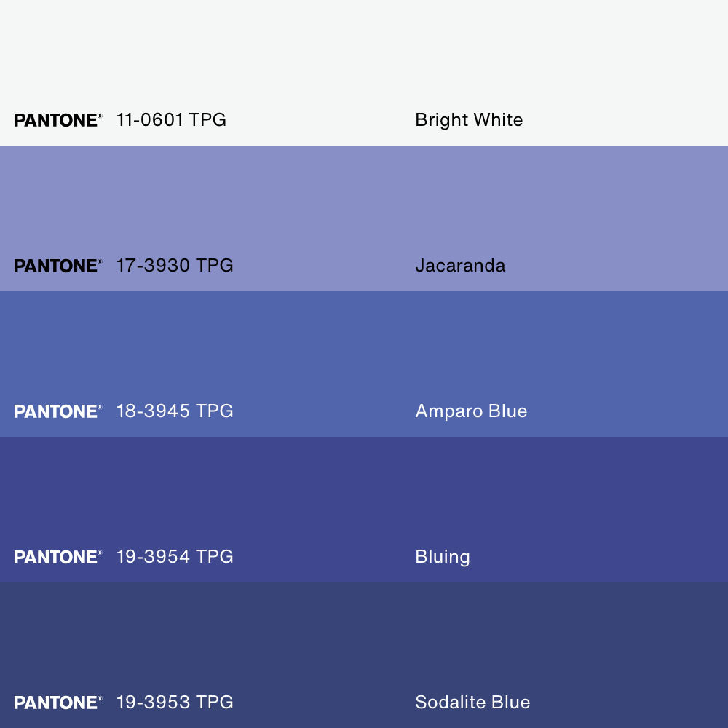The image size is (728, 728).
Task: Click the code 18-3945 TPG
Action: tap(175, 411)
